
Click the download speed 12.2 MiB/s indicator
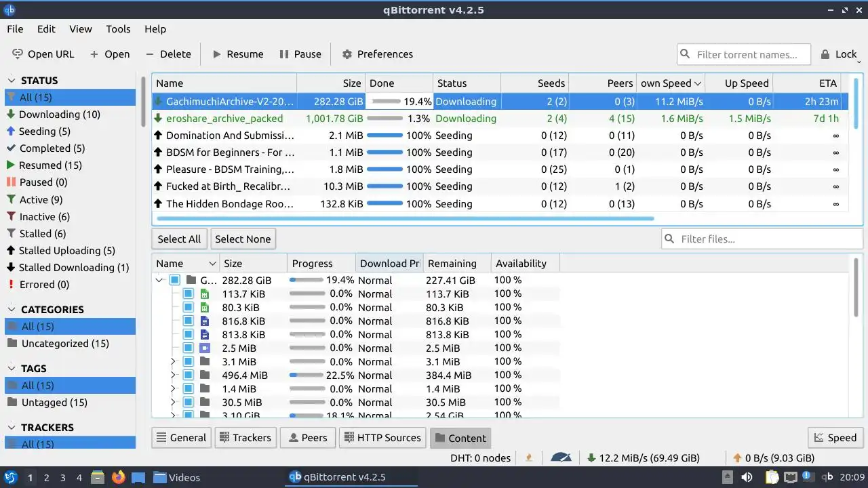tap(644, 458)
